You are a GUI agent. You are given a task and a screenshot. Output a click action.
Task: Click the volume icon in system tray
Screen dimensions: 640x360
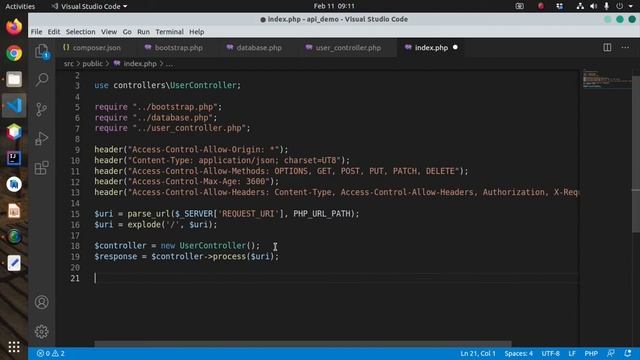[x=593, y=6]
